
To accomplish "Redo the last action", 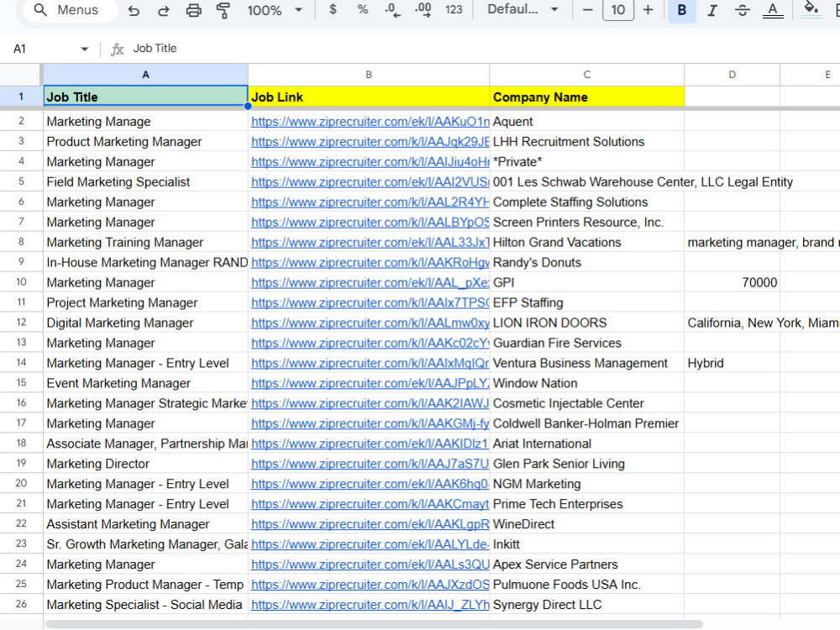I will click(164, 10).
